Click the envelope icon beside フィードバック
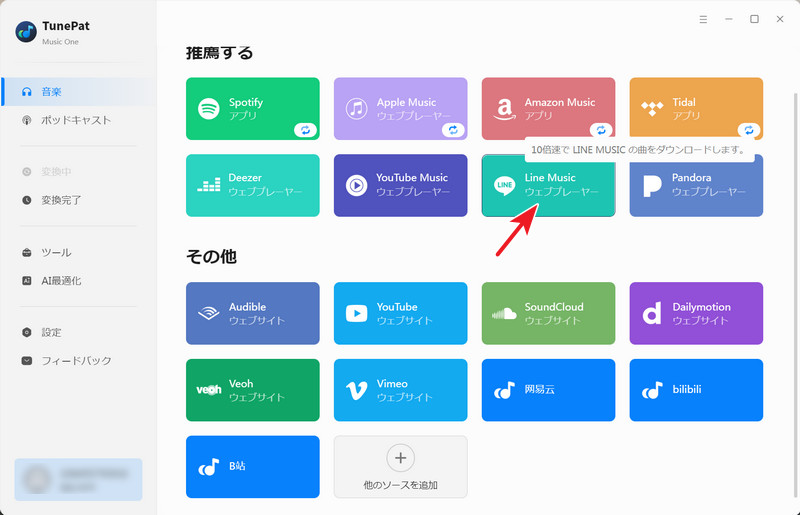This screenshot has width=800, height=515. coord(27,361)
